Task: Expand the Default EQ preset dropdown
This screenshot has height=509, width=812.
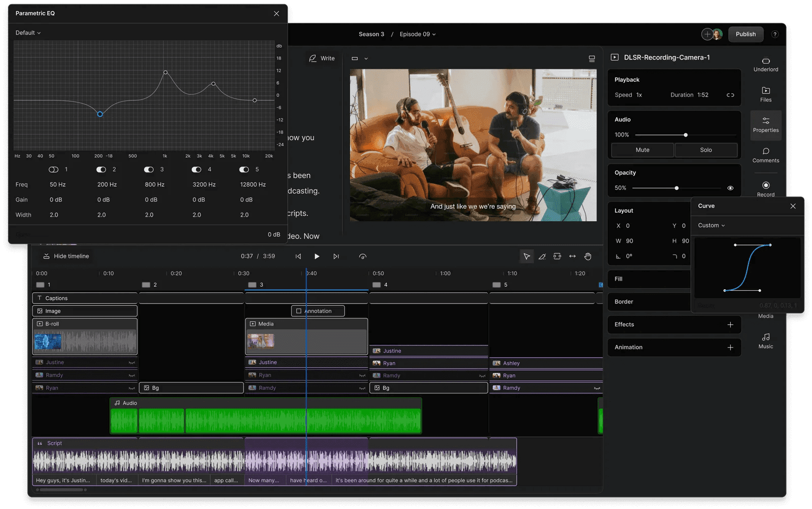Action: [28, 33]
